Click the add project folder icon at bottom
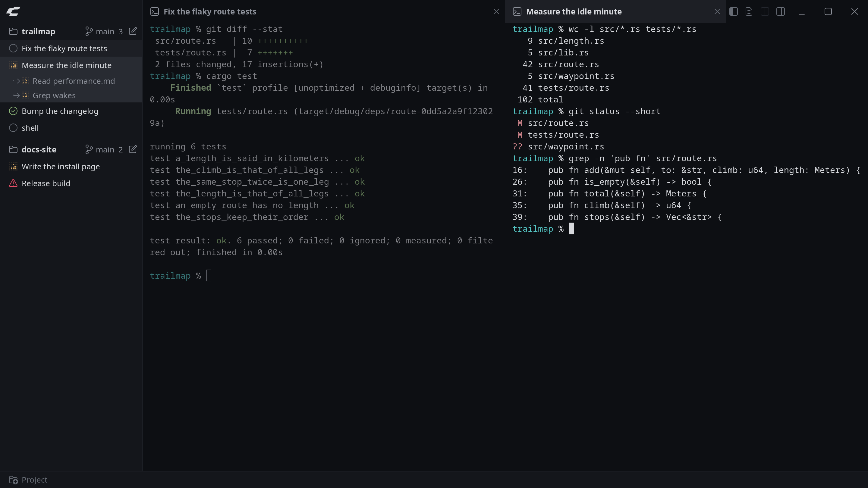 [x=13, y=480]
